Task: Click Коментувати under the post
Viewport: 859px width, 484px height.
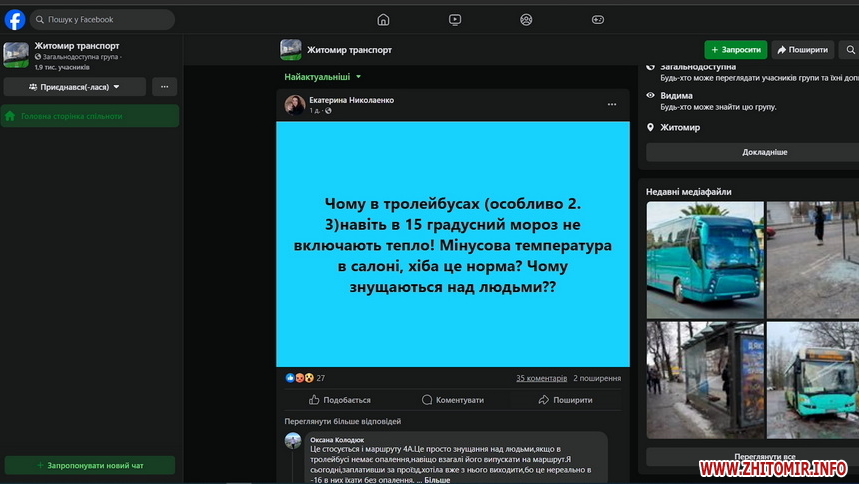Action: [453, 400]
